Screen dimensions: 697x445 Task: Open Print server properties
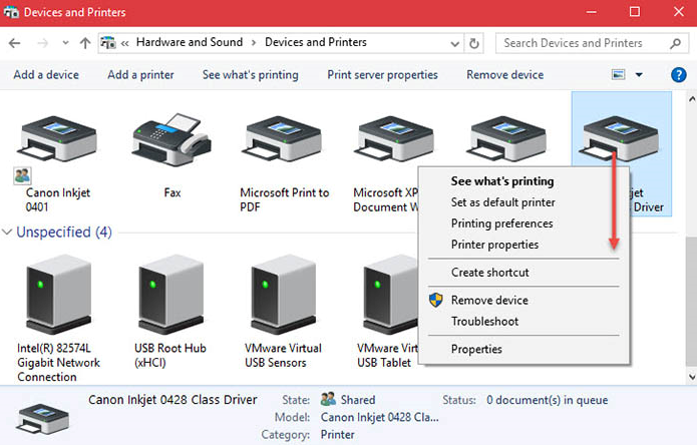(x=382, y=75)
